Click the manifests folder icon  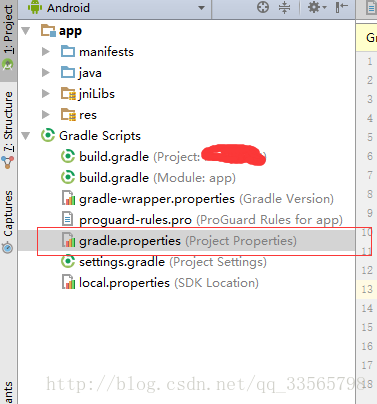[x=68, y=52]
